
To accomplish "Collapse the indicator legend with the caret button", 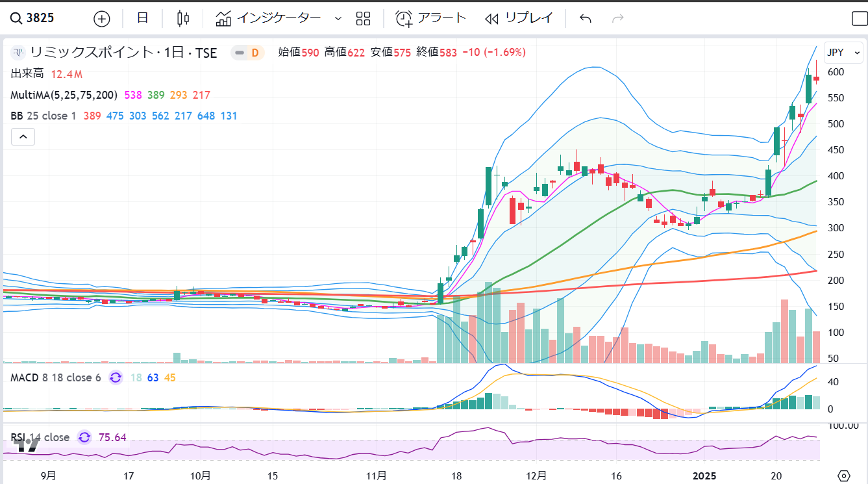I will [23, 136].
